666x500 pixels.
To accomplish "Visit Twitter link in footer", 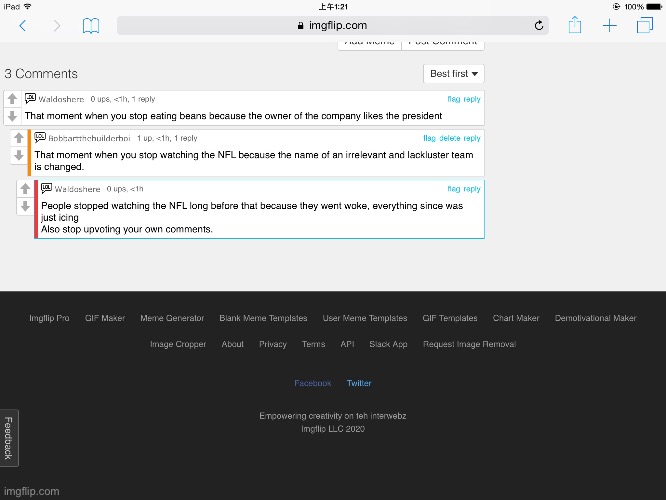I will tap(359, 383).
